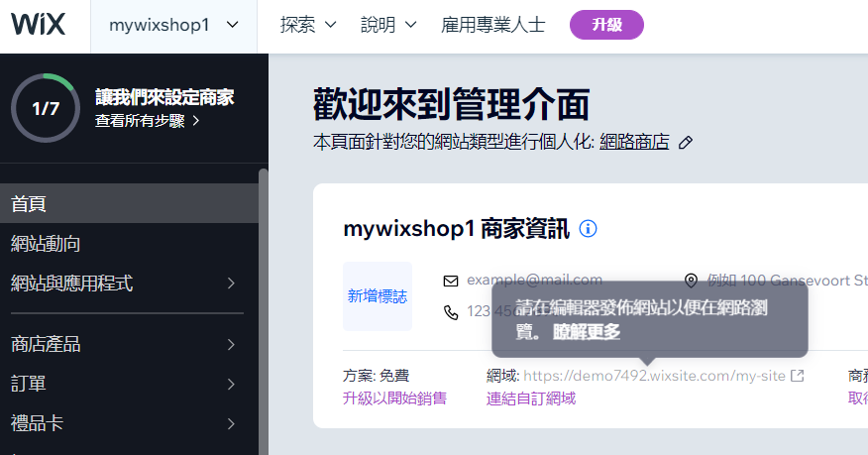Click the 歡迎來到管理介面 page title
The image size is (868, 455).
pyautogui.click(x=451, y=104)
